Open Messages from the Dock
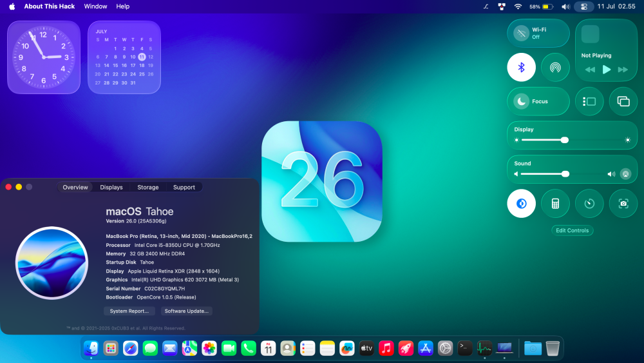 tap(150, 348)
